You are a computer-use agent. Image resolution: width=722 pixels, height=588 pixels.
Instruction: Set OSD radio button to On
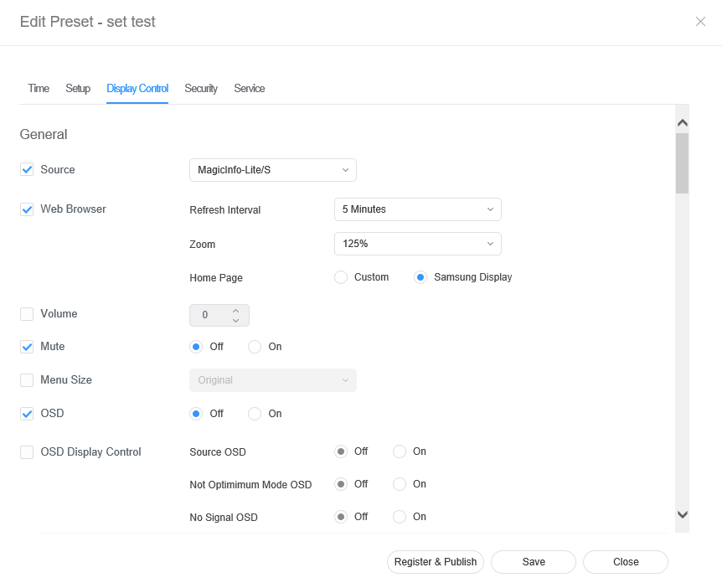click(x=255, y=414)
